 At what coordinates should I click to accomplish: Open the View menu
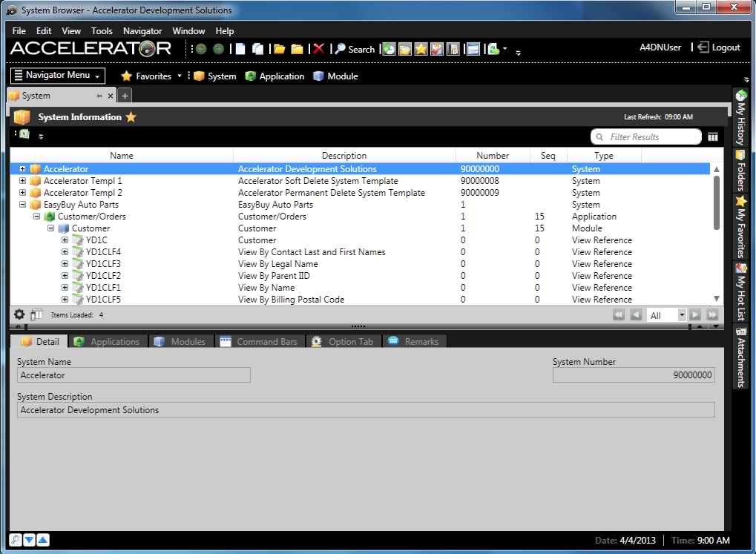pyautogui.click(x=71, y=31)
